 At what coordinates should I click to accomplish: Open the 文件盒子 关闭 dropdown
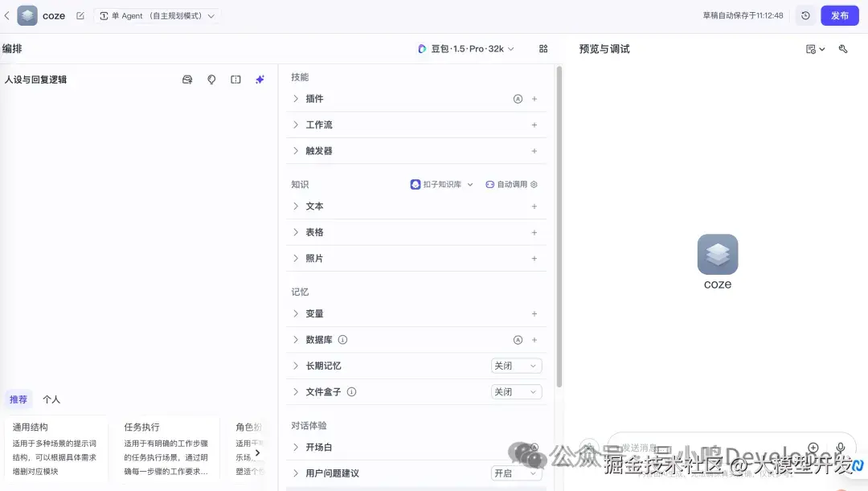tap(516, 392)
